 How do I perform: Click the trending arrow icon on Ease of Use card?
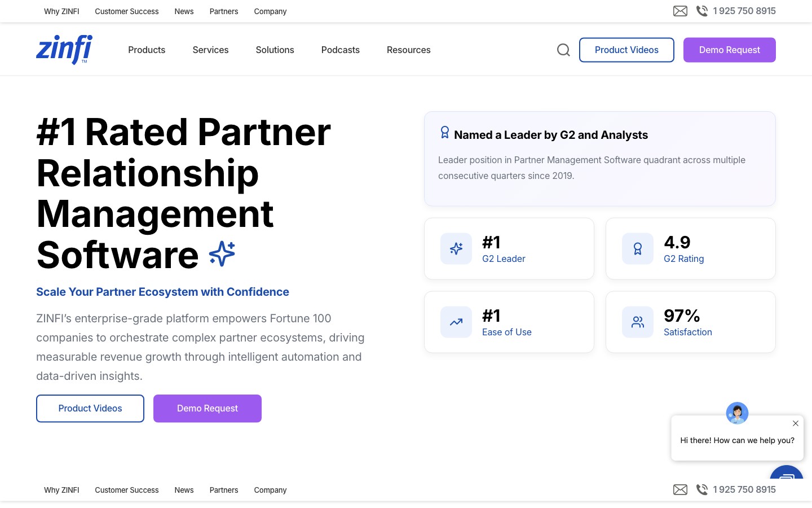pyautogui.click(x=456, y=322)
